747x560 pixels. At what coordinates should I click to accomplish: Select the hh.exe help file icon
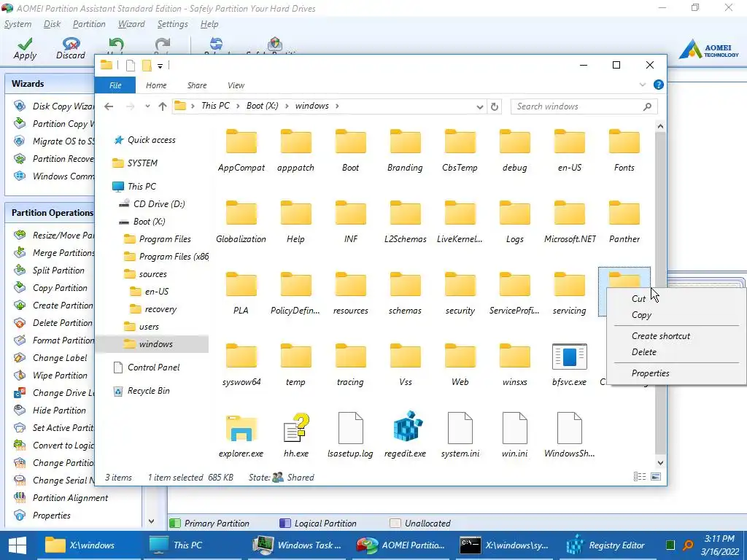click(x=296, y=427)
